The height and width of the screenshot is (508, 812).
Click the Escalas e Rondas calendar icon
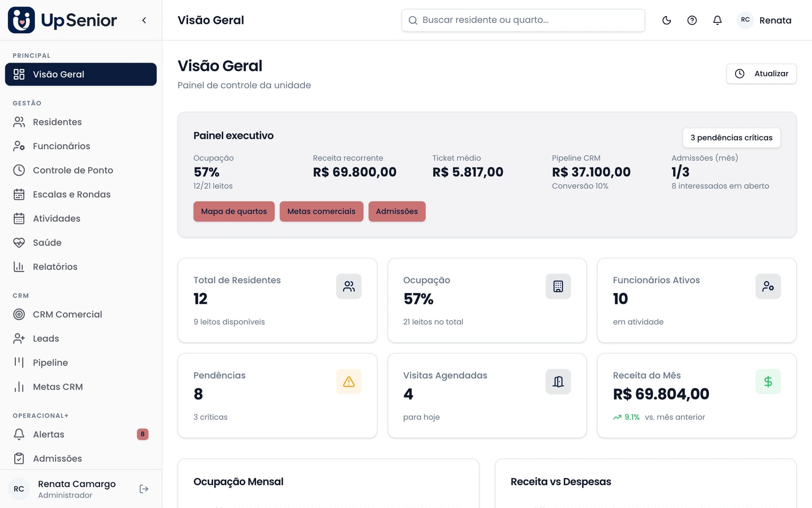[19, 194]
